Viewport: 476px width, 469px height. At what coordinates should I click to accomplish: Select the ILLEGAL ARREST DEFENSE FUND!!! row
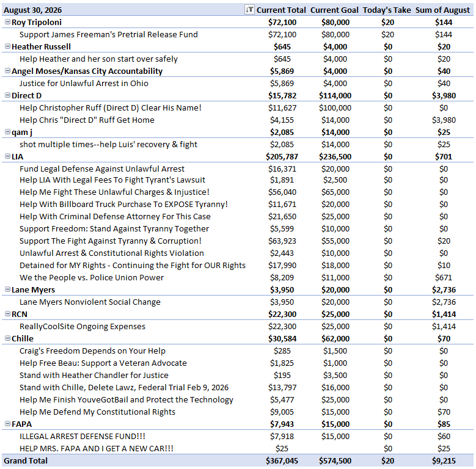click(238, 436)
